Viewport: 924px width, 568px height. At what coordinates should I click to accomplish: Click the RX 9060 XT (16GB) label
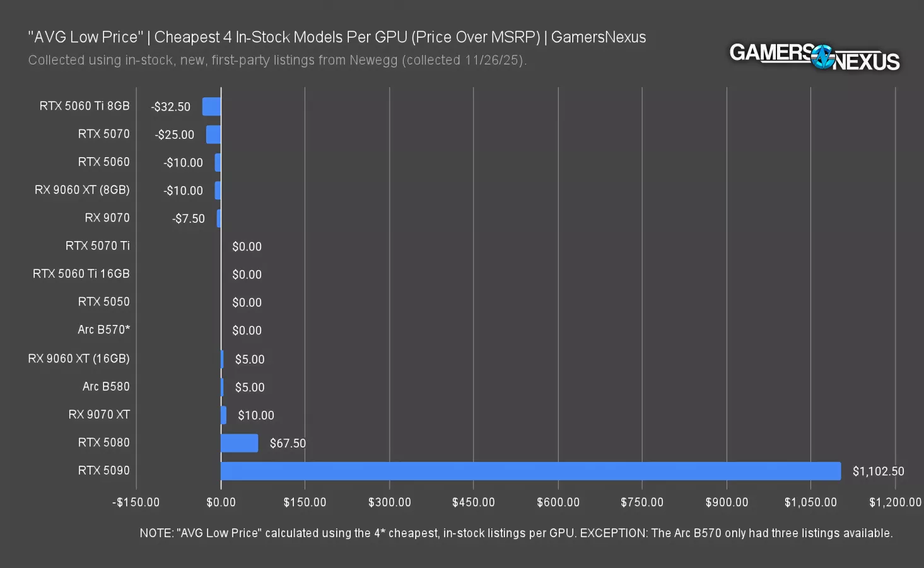pos(79,358)
